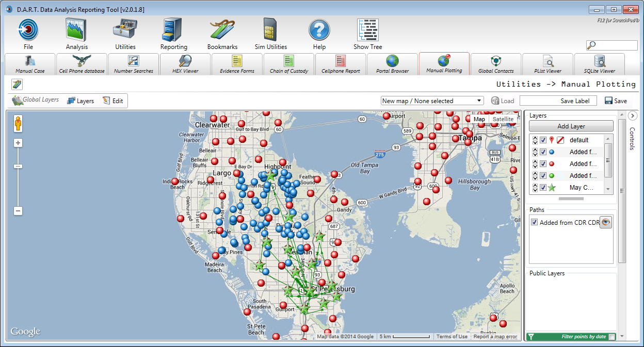Click the Save Label input field
The height and width of the screenshot is (347, 644).
click(558, 101)
